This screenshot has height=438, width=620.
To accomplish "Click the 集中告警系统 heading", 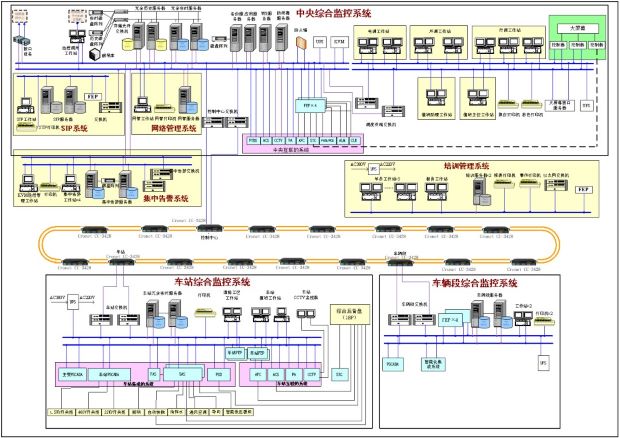I will (x=166, y=198).
